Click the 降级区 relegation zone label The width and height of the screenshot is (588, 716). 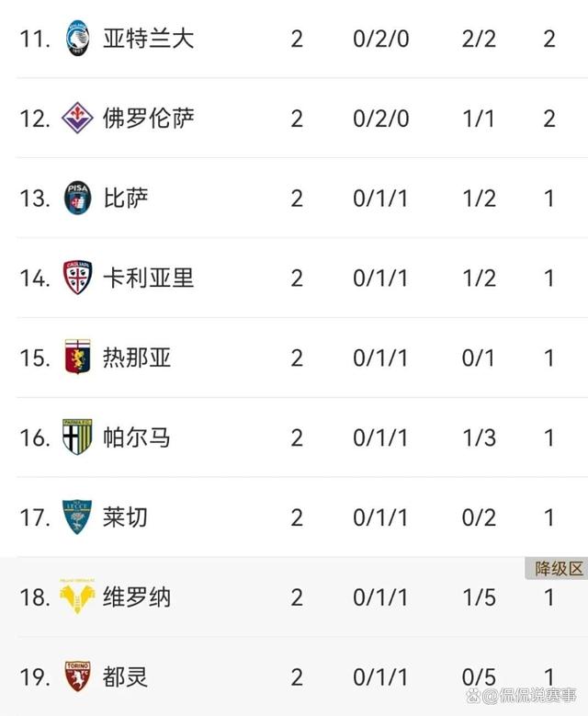point(559,569)
